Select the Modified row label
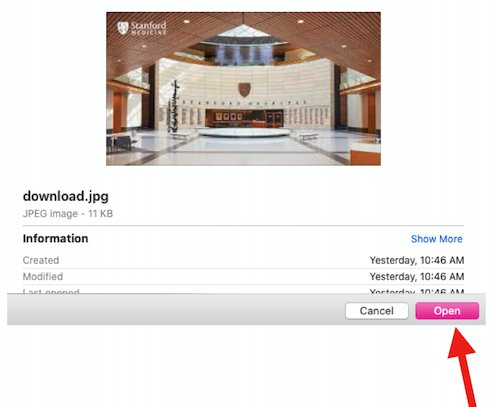The height and width of the screenshot is (407, 493). (43, 276)
